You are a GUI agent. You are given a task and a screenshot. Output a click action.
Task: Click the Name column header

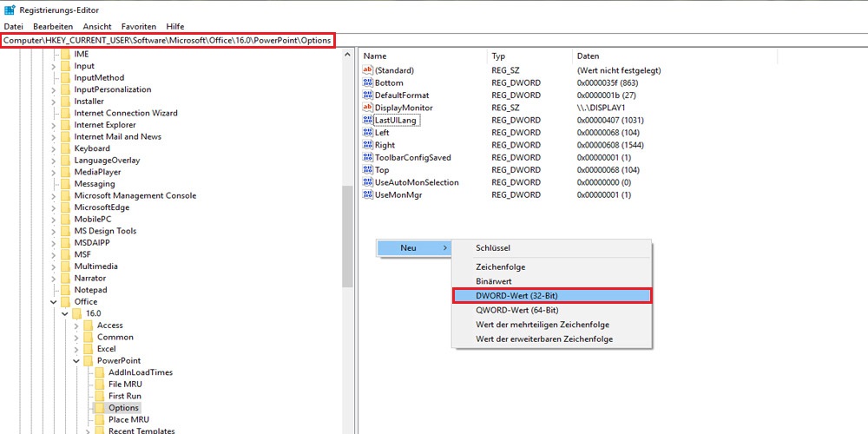click(424, 56)
